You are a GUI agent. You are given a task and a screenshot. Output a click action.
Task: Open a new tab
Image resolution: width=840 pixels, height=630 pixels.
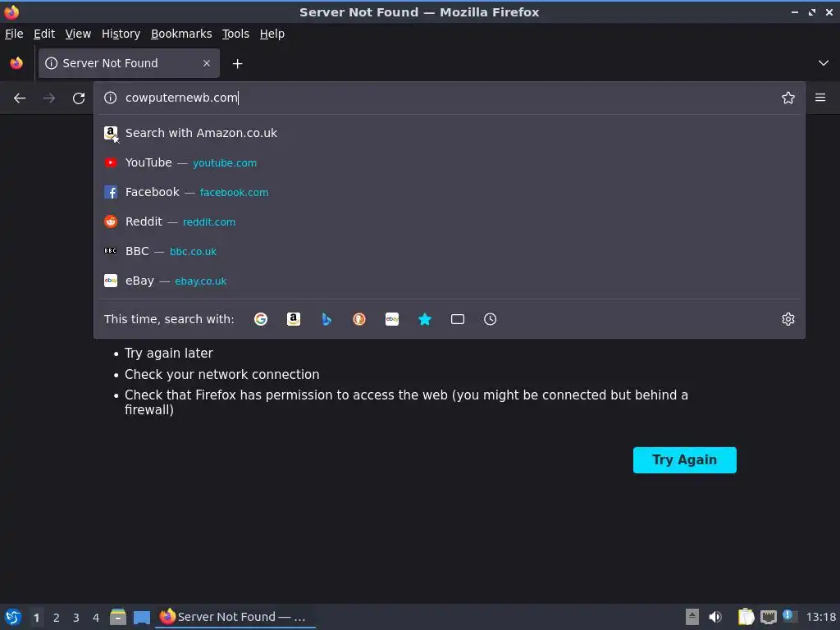(237, 64)
